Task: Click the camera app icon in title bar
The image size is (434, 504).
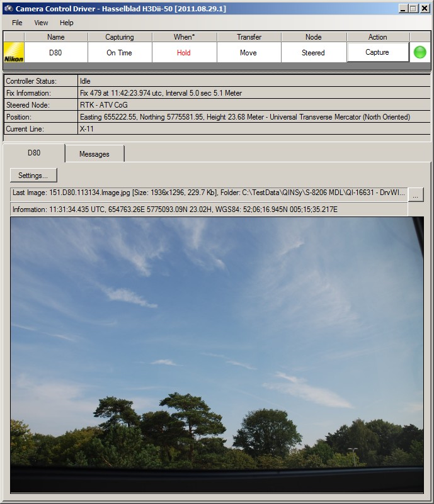Action: click(x=9, y=9)
